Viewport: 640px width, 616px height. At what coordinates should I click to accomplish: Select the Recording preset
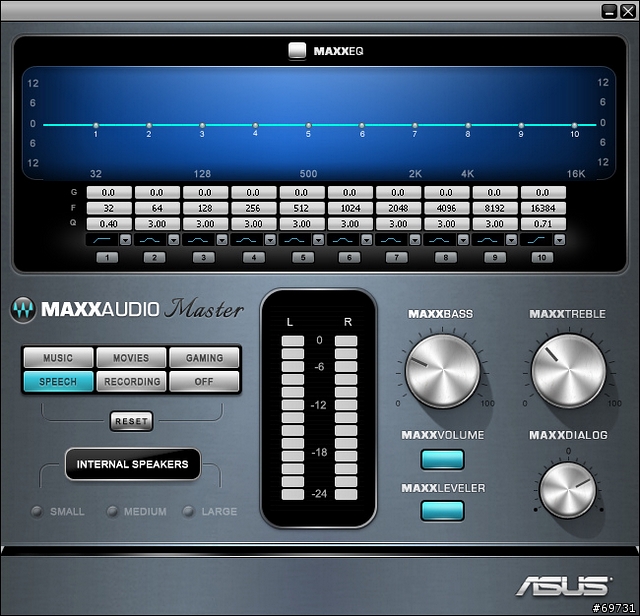pyautogui.click(x=131, y=382)
